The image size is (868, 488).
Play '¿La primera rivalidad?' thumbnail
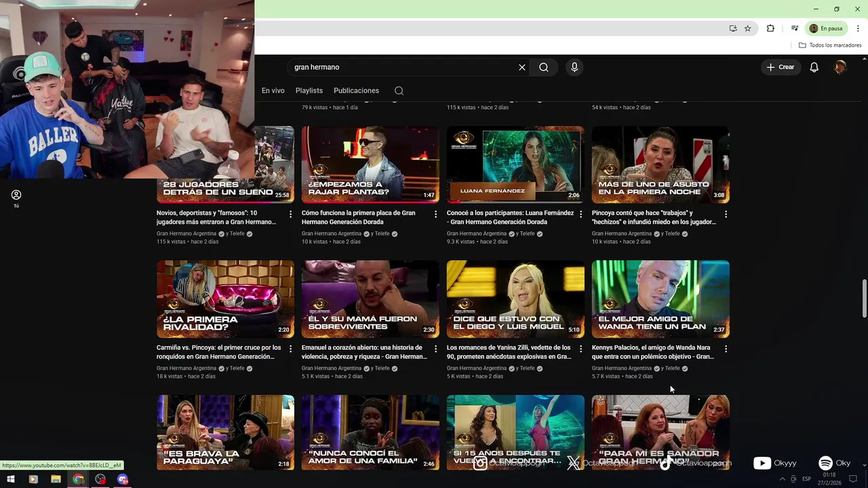(225, 299)
